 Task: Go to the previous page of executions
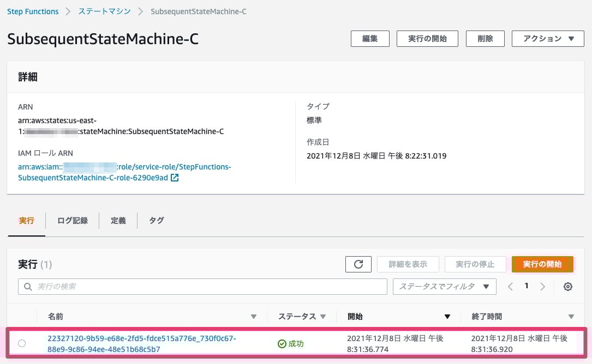pos(510,286)
